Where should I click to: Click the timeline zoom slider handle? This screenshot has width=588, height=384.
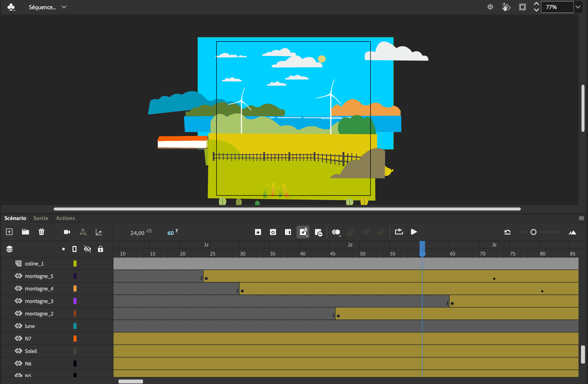click(x=533, y=232)
